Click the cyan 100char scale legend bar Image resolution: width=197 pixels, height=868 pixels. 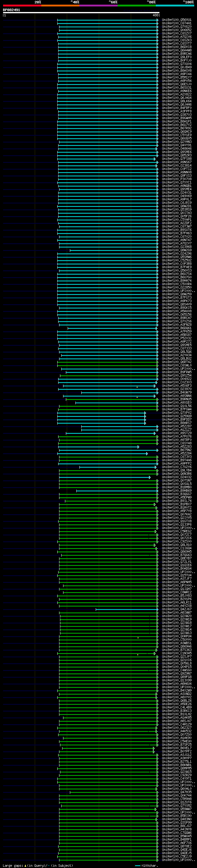[137, 866]
